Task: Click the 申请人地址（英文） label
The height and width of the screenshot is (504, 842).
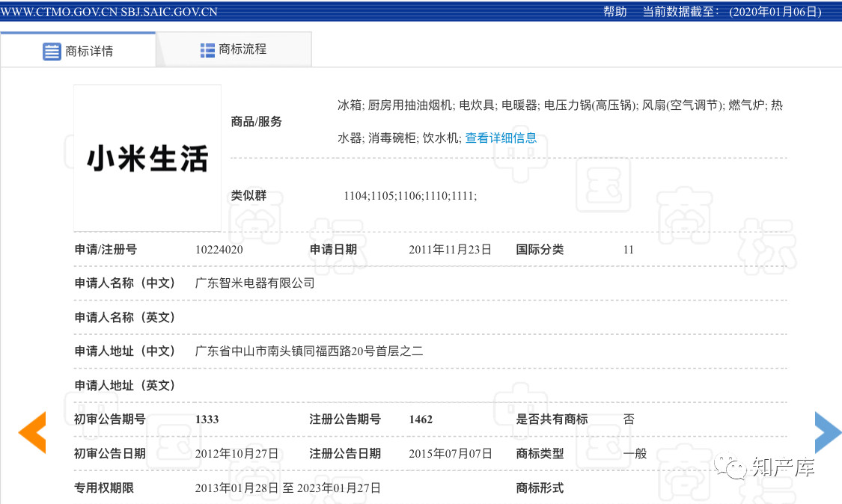Action: click(x=124, y=385)
